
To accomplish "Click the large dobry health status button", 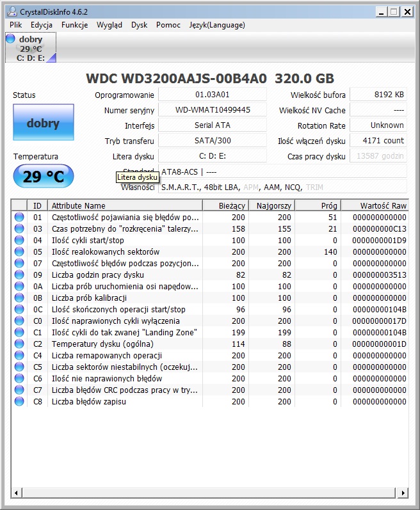I will pos(44,123).
